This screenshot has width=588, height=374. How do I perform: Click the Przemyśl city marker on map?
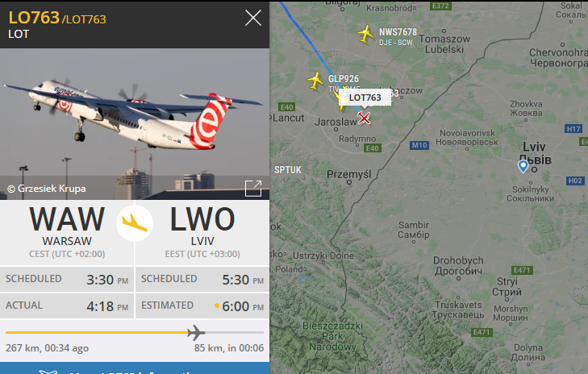349,182
